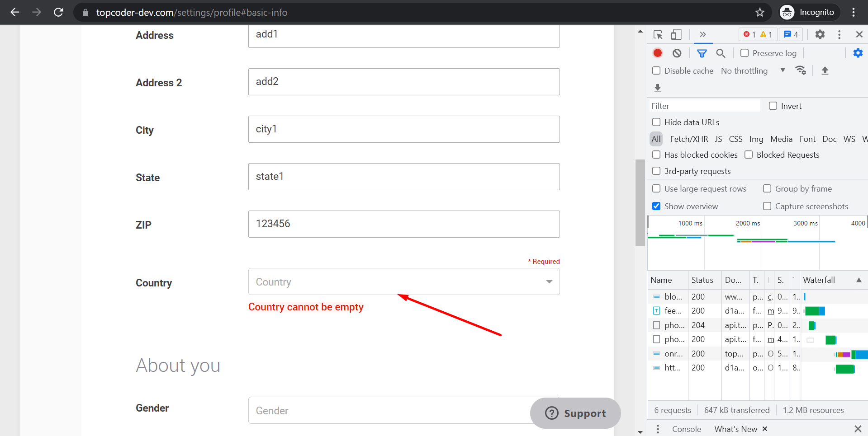Open the Console drawer tab

(x=686, y=429)
